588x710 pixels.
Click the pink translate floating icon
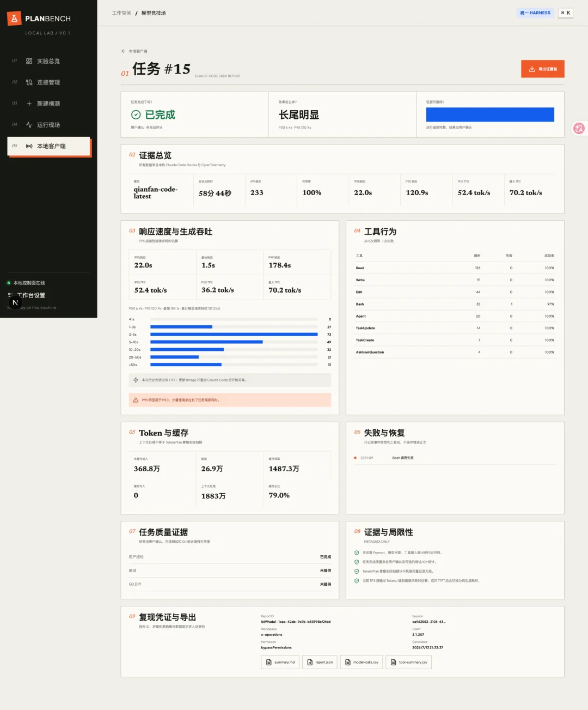[x=579, y=129]
